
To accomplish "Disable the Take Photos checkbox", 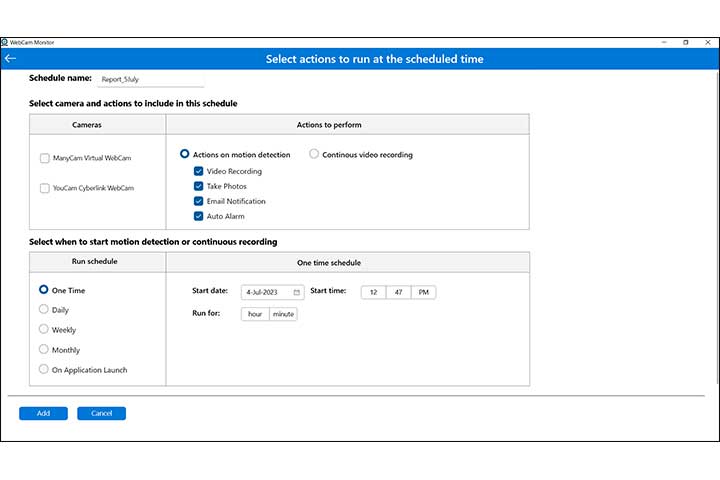I will [199, 186].
